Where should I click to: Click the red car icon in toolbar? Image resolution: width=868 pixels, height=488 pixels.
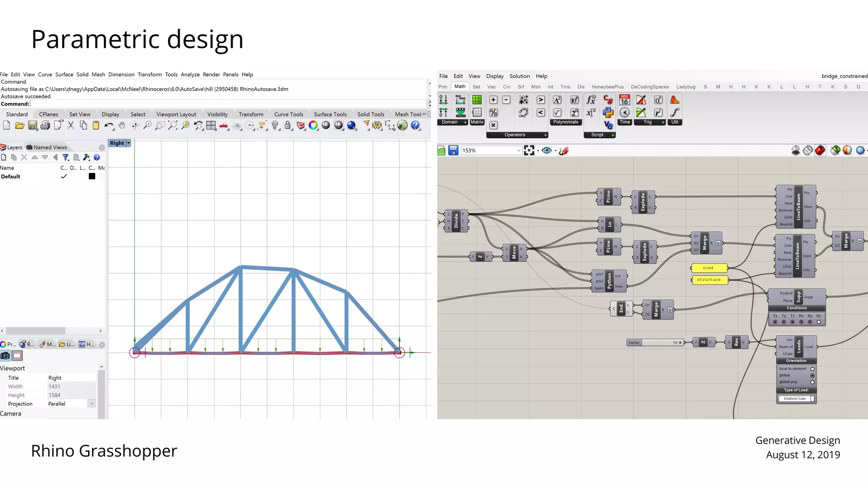click(x=223, y=125)
